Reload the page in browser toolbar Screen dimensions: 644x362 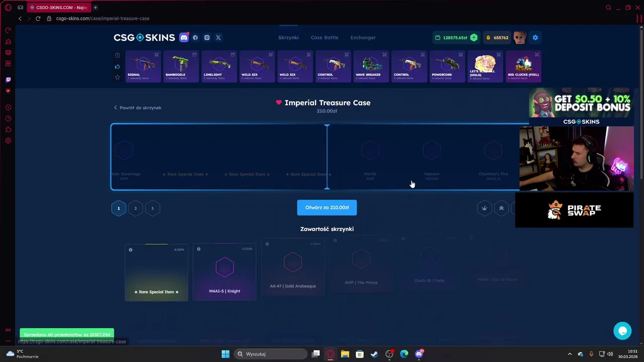coord(38,19)
